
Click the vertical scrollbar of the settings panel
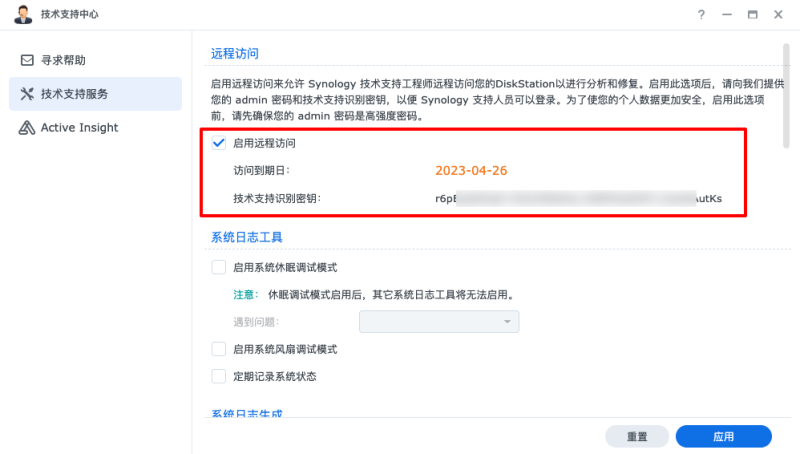pos(786,96)
